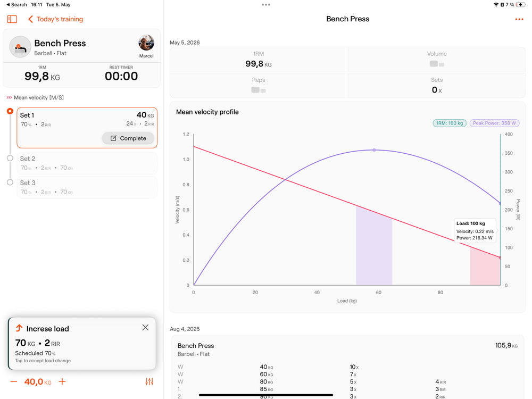The width and height of the screenshot is (532, 399).
Task: Open the Volume summary cell
Action: [x=437, y=60]
